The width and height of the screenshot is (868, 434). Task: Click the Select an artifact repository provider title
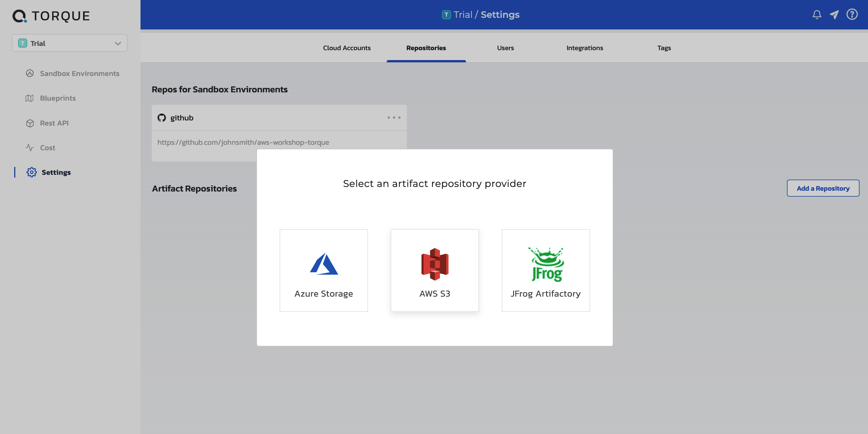pos(434,184)
